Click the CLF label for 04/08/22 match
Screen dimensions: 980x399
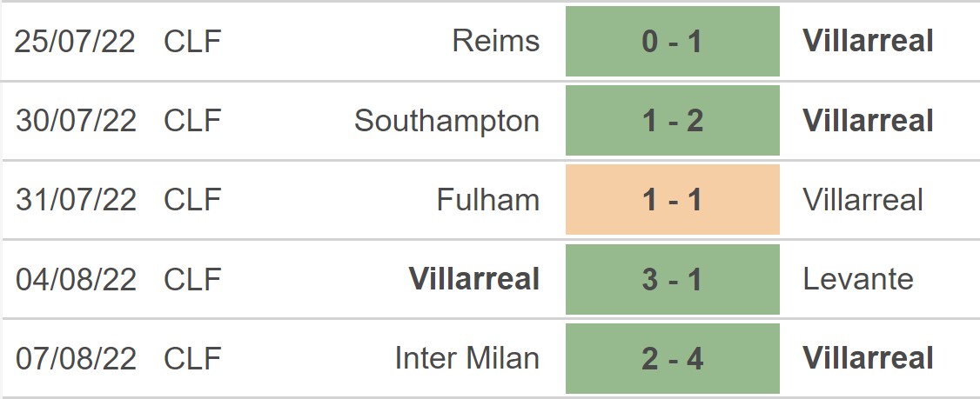[192, 279]
